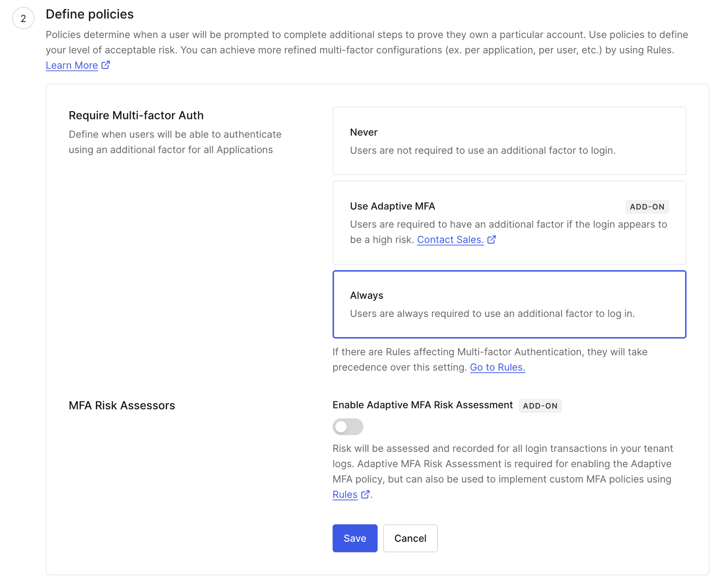Click the Cancel button

pyautogui.click(x=410, y=538)
